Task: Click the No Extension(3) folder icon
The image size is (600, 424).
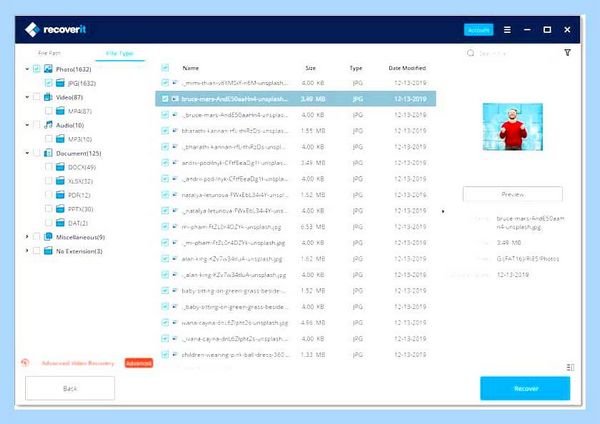Action: 48,251
